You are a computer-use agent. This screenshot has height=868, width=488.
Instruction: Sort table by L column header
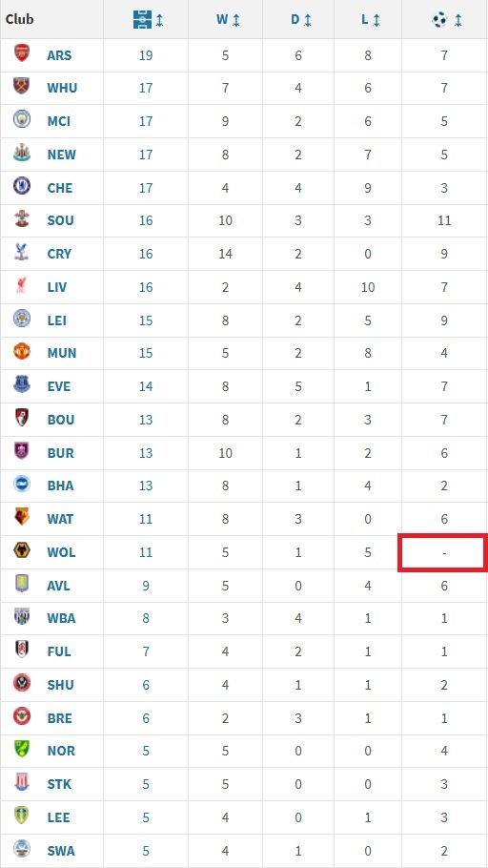point(371,20)
